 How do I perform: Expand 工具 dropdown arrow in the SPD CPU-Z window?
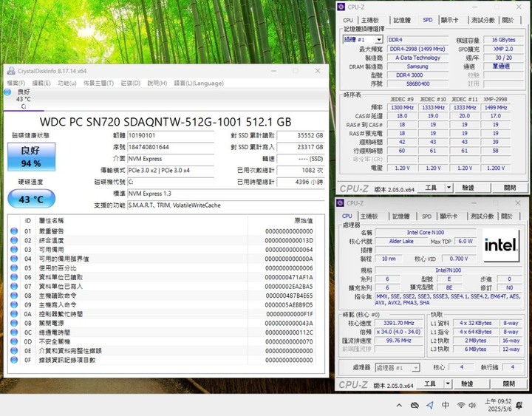coord(449,188)
